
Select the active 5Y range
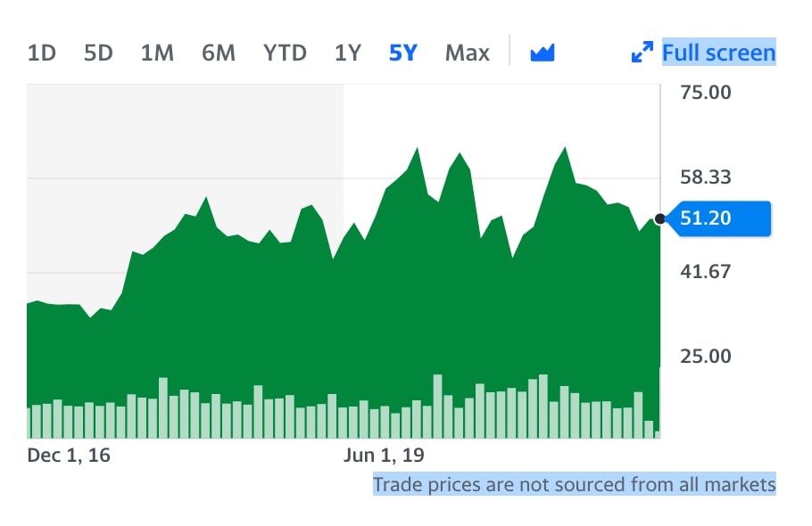403,53
